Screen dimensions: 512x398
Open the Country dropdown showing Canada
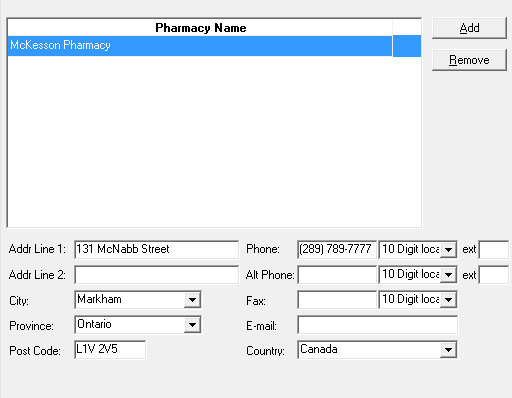[448, 350]
